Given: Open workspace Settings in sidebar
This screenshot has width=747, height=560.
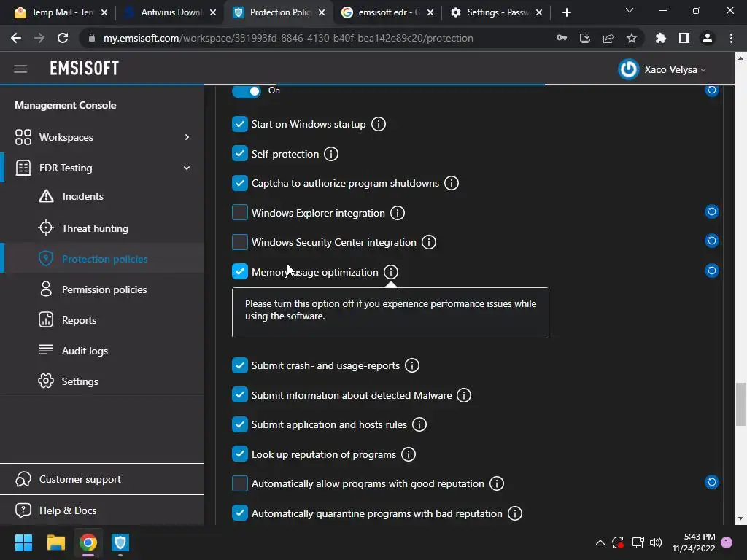Looking at the screenshot, I should click(x=80, y=381).
